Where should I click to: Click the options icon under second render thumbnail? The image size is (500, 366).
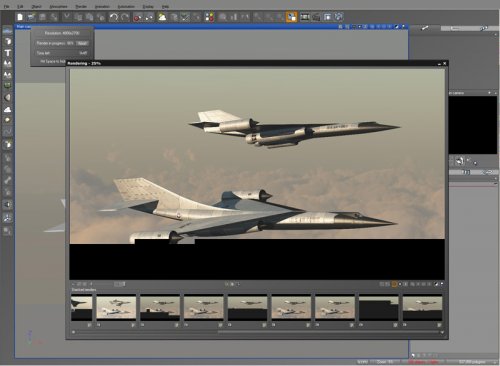133,325
